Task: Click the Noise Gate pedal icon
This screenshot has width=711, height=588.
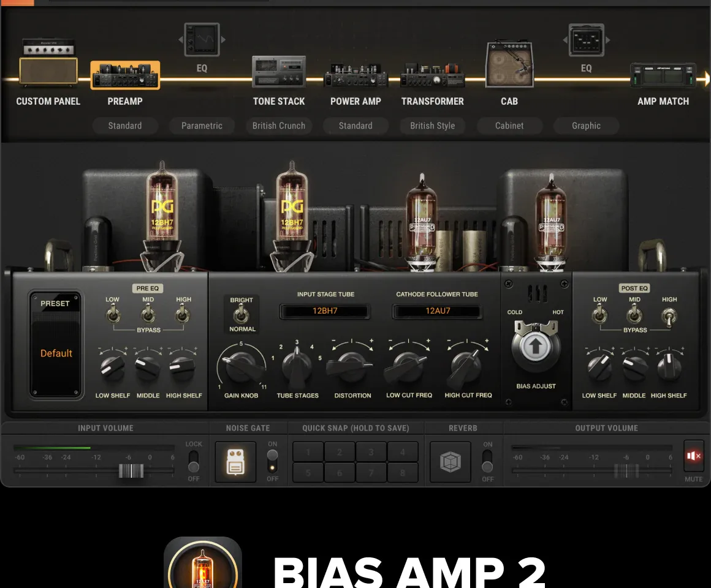Action: [x=235, y=462]
